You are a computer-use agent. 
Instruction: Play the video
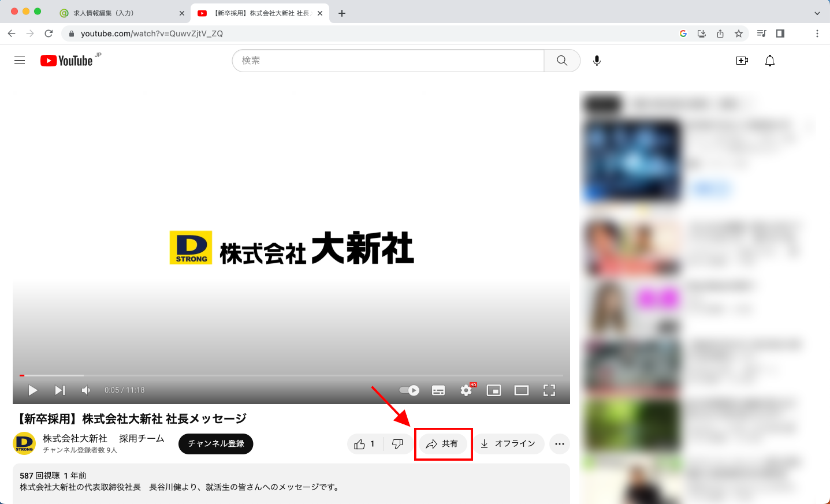(33, 390)
